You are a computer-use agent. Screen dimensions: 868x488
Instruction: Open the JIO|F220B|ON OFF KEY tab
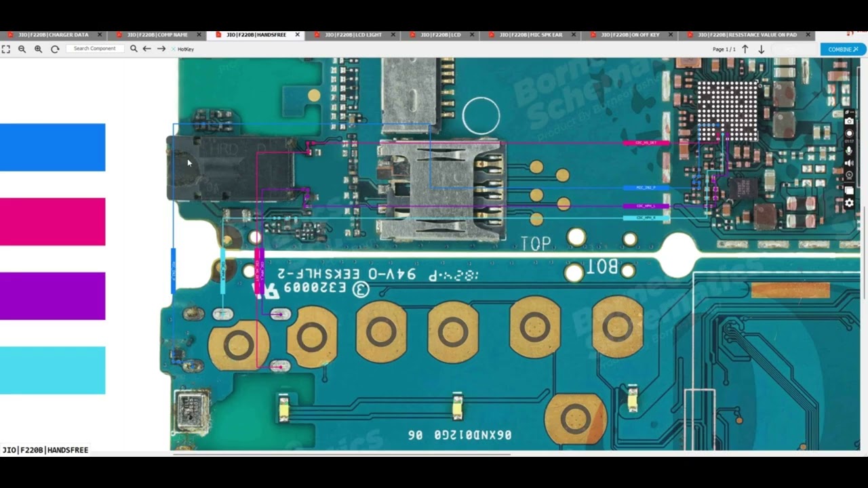coord(631,35)
